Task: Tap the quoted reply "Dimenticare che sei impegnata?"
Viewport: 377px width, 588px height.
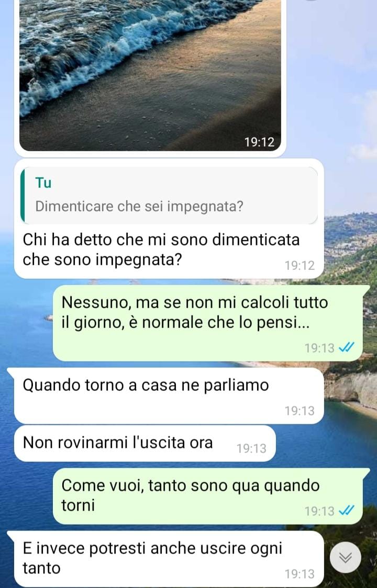Action: coord(169,195)
